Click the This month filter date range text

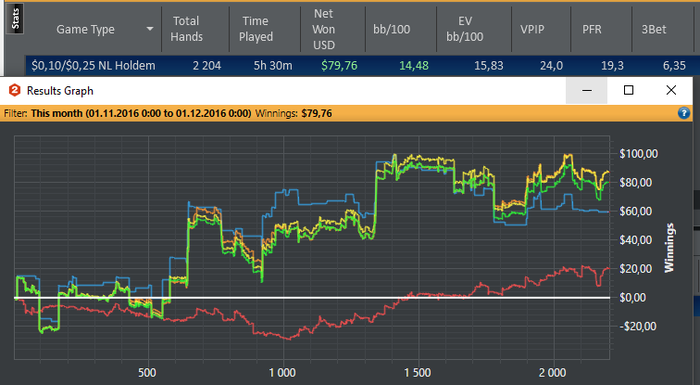tap(141, 113)
